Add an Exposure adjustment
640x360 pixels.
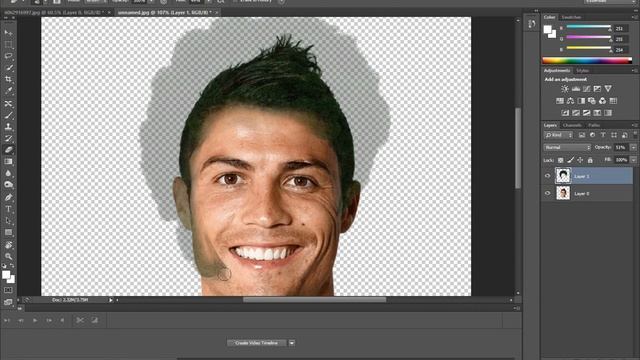pyautogui.click(x=597, y=89)
